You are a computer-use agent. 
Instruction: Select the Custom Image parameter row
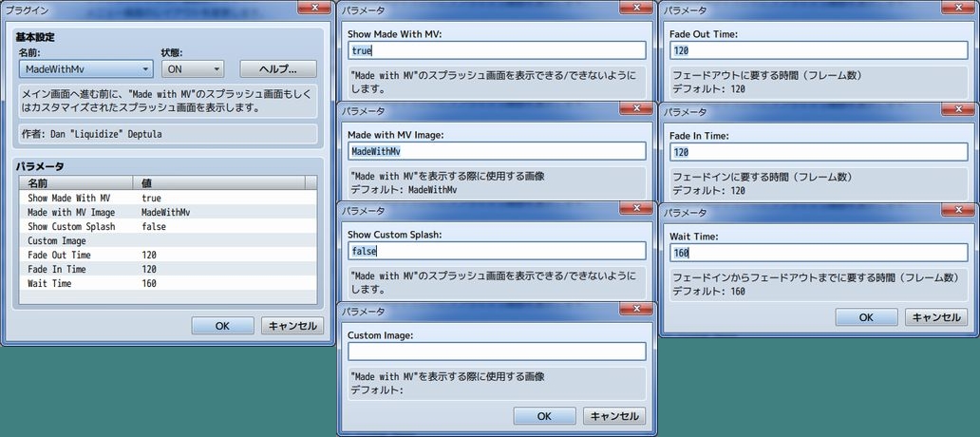click(x=167, y=240)
